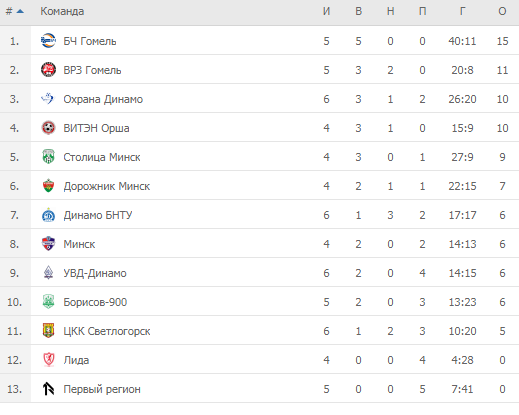This screenshot has height=415, width=519.
Task: Select the ВИТЭН Орша soccer ball emblem
Action: tap(48, 128)
